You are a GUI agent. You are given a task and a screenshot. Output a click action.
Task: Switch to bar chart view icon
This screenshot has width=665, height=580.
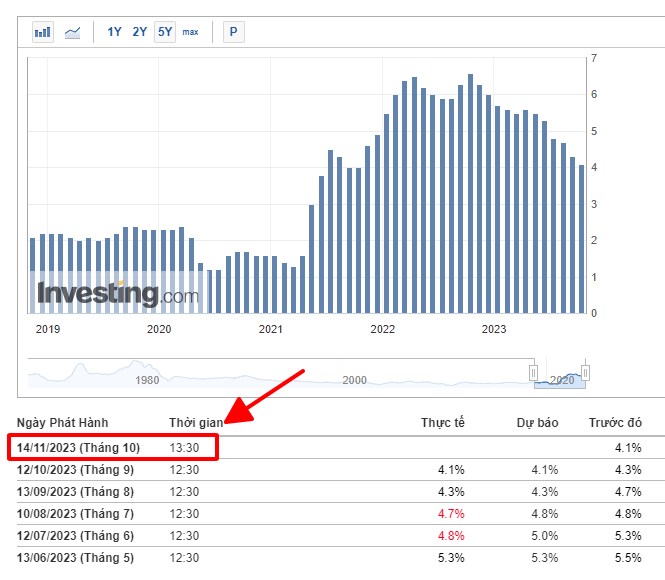point(43,32)
